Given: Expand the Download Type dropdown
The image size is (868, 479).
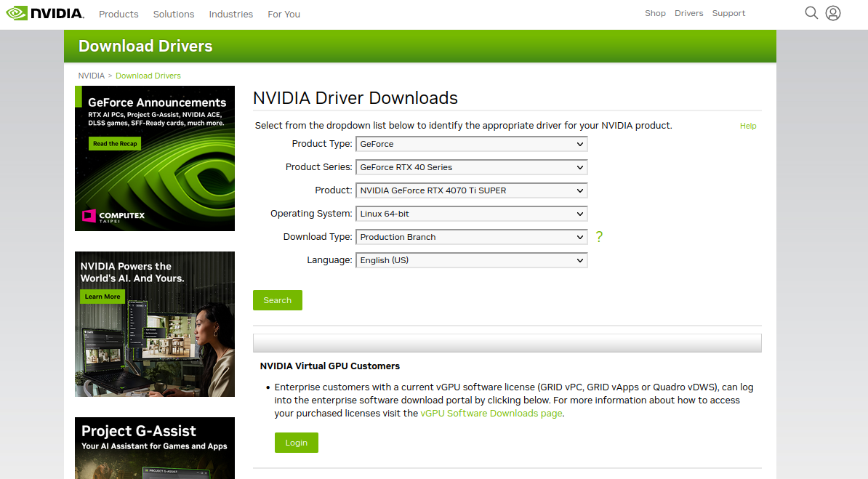Looking at the screenshot, I should [471, 237].
